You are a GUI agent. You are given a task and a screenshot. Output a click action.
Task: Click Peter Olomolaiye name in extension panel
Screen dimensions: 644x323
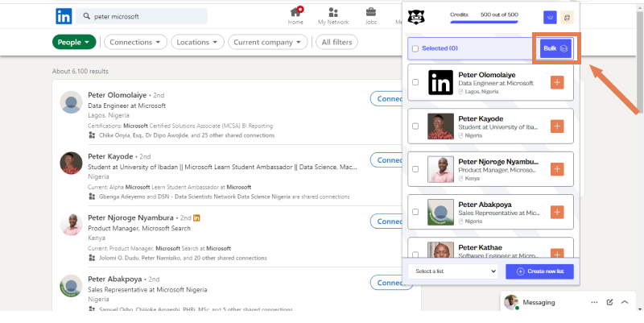(487, 75)
